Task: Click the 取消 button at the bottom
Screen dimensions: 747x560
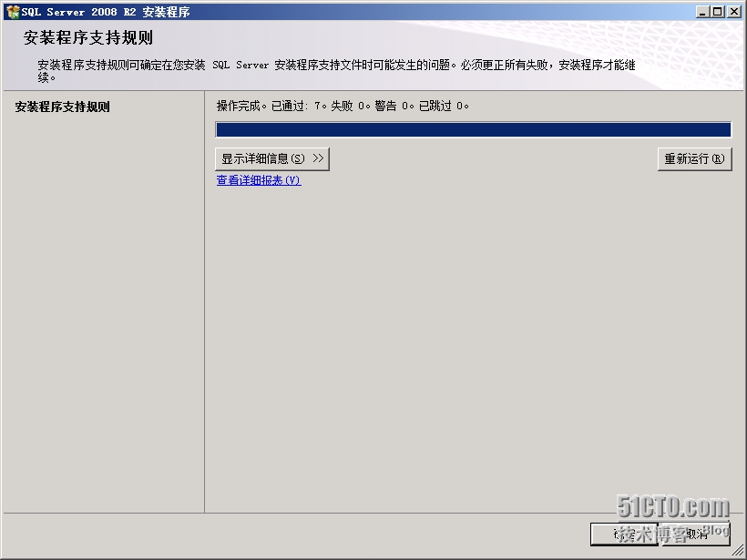Action: click(x=697, y=535)
